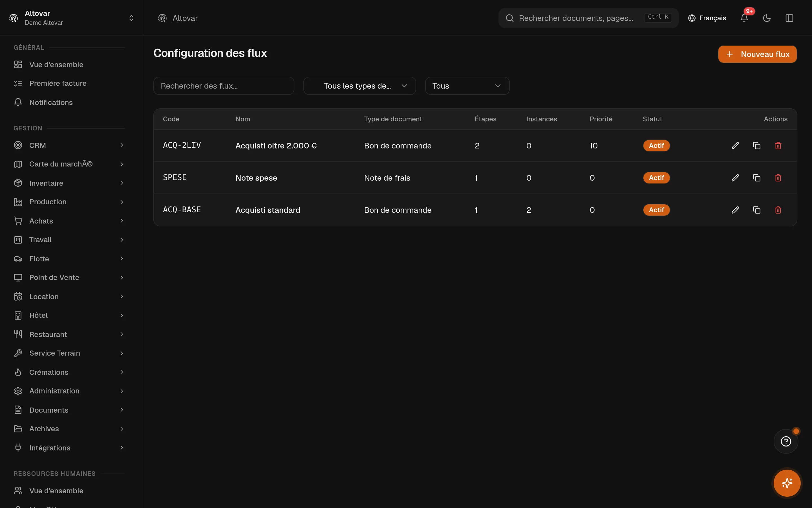This screenshot has width=812, height=508.
Task: Focus the Rechercher des flux field
Action: pos(224,86)
